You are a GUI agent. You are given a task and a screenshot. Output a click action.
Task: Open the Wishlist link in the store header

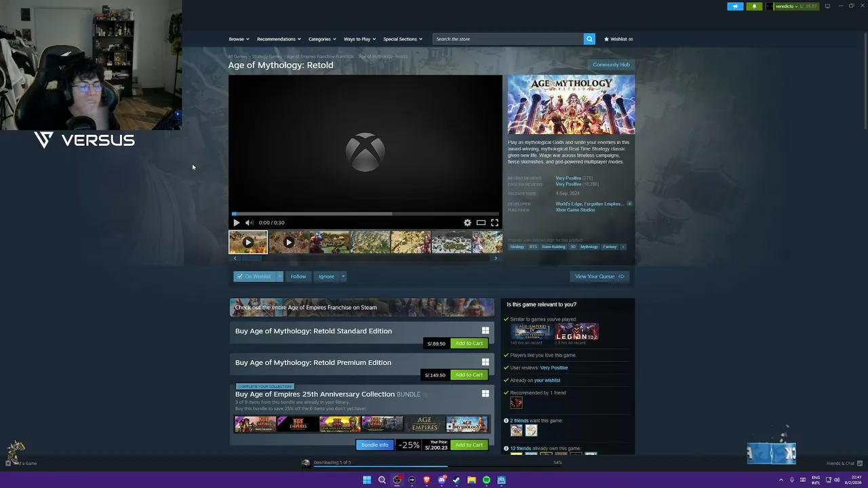[x=618, y=39]
